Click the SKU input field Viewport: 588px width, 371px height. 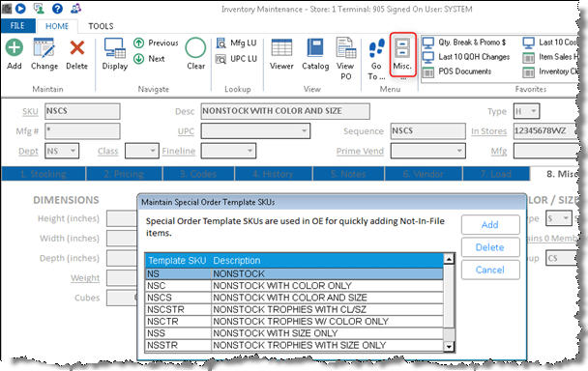[x=82, y=111]
